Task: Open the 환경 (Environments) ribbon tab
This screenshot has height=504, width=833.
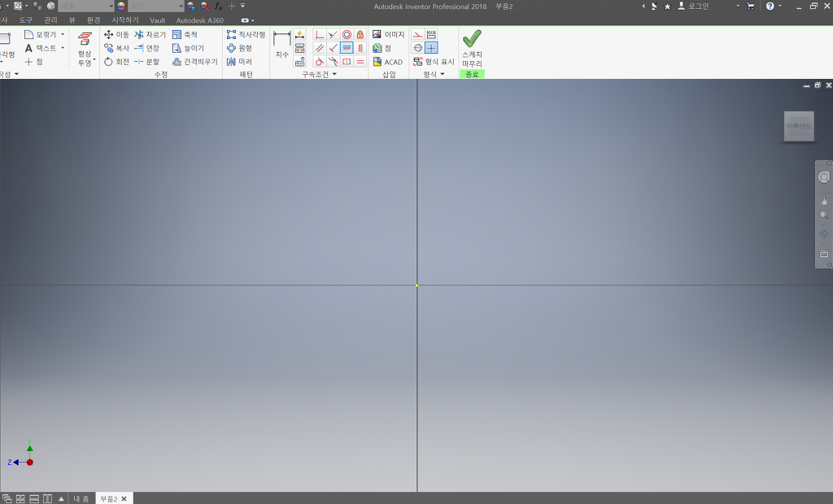Action: click(x=94, y=20)
